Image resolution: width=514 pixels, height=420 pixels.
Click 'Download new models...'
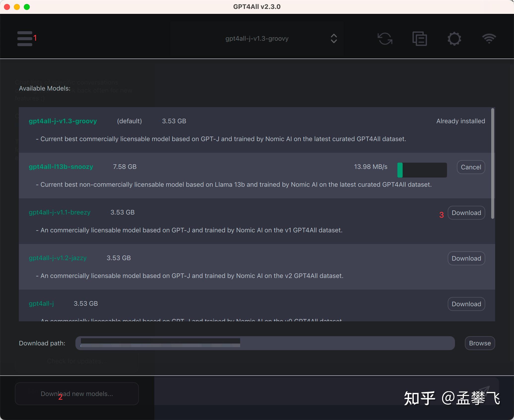point(76,393)
